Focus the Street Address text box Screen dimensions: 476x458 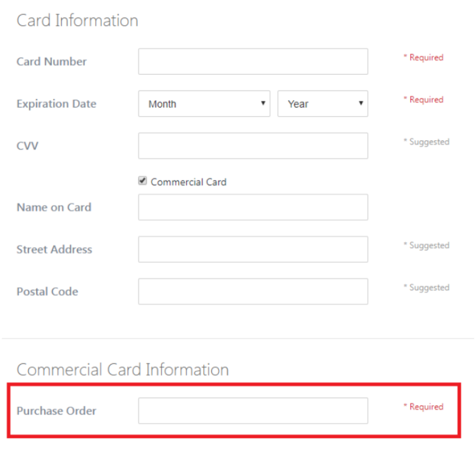click(252, 249)
